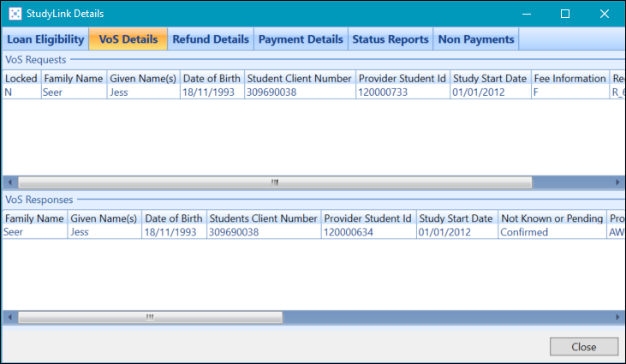Screen dimensions: 626x364
Task: Click the Study Start Date header in VoS Requests
Action: coord(490,78)
